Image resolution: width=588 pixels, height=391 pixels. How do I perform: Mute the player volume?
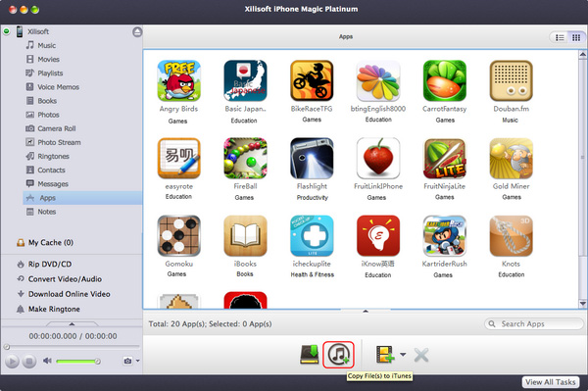47,361
